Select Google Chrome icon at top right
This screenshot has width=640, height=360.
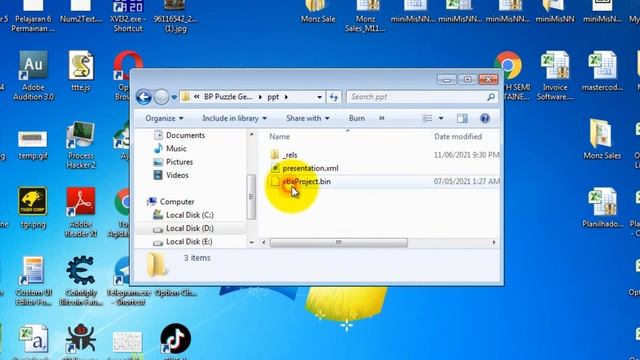[x=508, y=65]
